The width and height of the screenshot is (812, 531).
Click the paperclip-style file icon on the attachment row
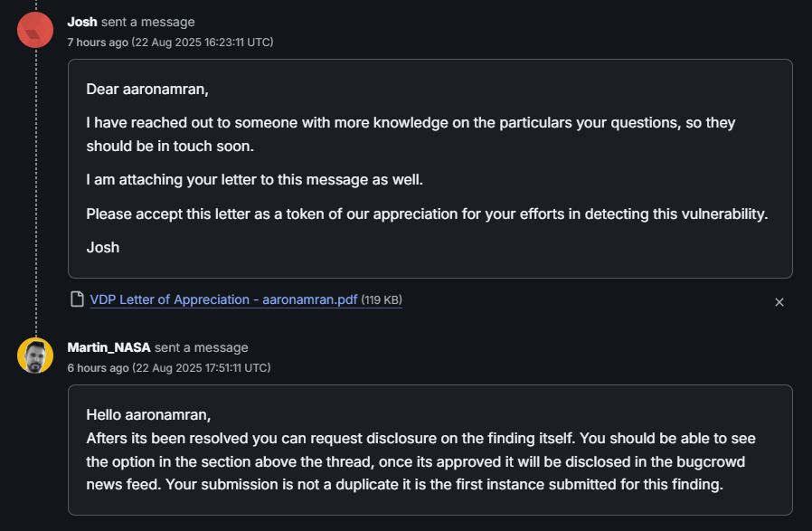[x=78, y=299]
